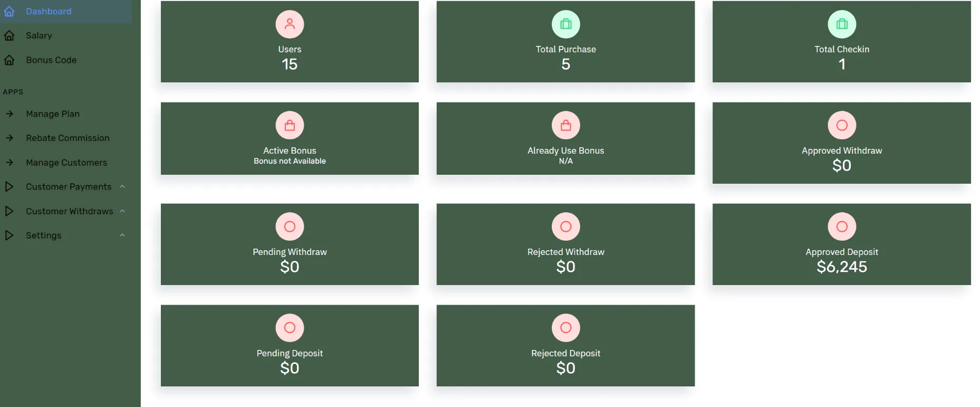The width and height of the screenshot is (980, 407).
Task: Expand the Customer Payments submenu chevron
Action: 122,187
